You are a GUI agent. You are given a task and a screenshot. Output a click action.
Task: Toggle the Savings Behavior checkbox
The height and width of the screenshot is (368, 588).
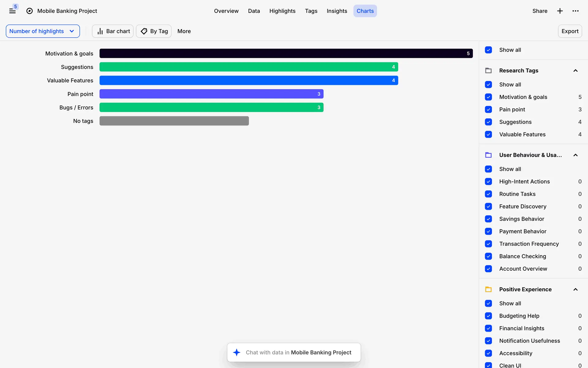(488, 219)
